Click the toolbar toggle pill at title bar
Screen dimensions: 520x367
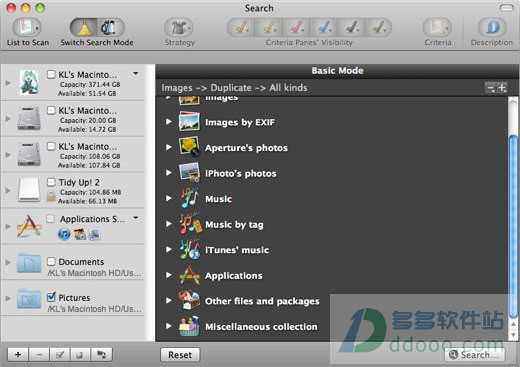(x=507, y=8)
